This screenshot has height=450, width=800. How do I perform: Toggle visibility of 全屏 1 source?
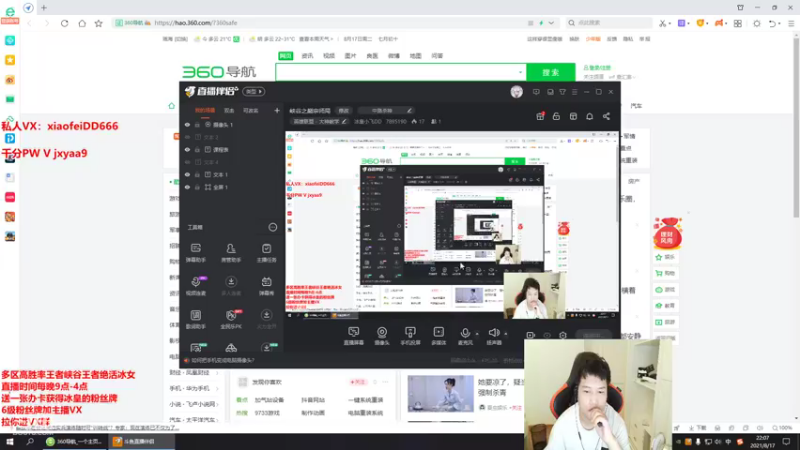point(187,187)
